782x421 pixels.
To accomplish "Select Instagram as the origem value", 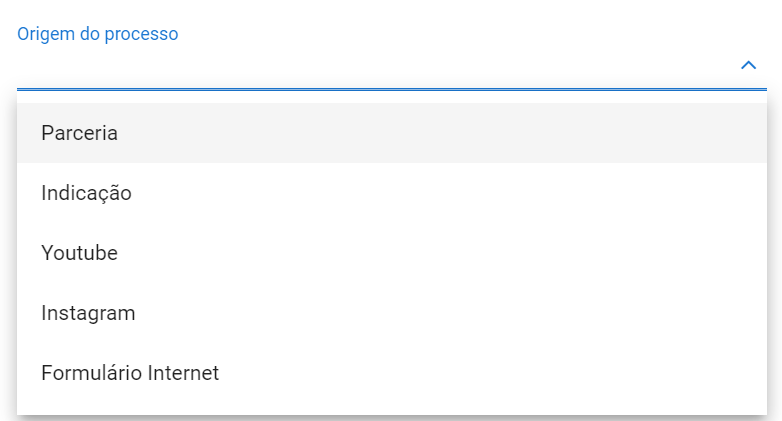I will 88,313.
